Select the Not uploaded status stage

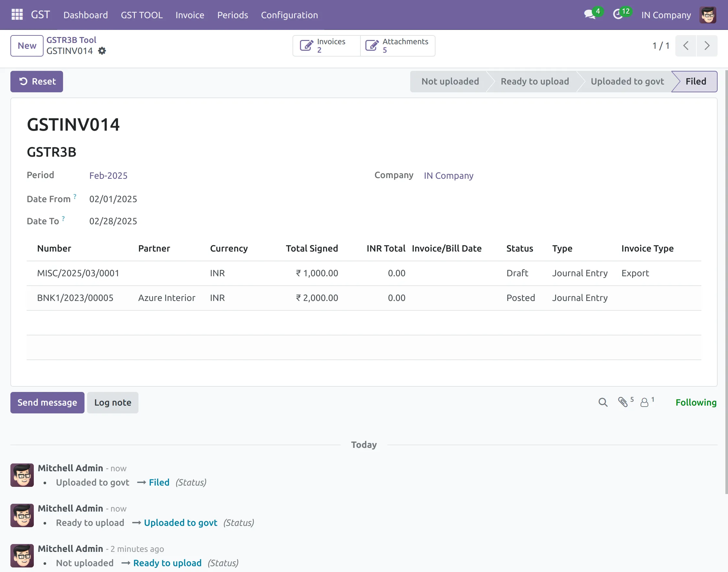pos(450,81)
